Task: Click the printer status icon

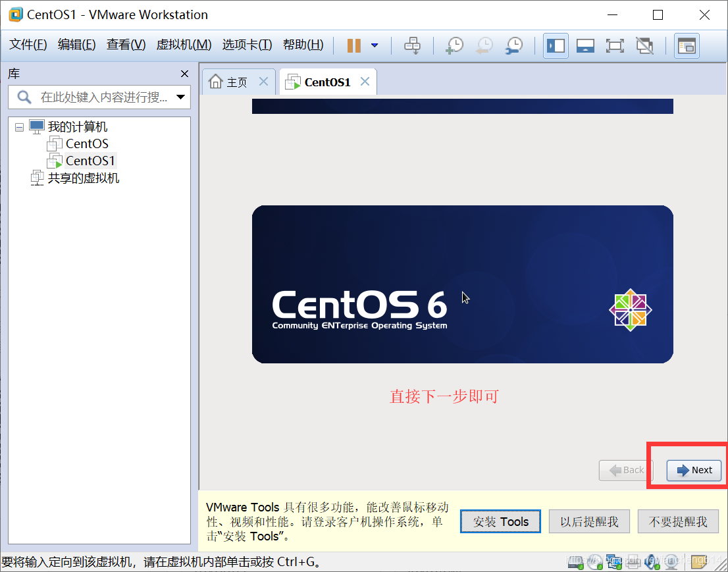Action: [x=633, y=561]
